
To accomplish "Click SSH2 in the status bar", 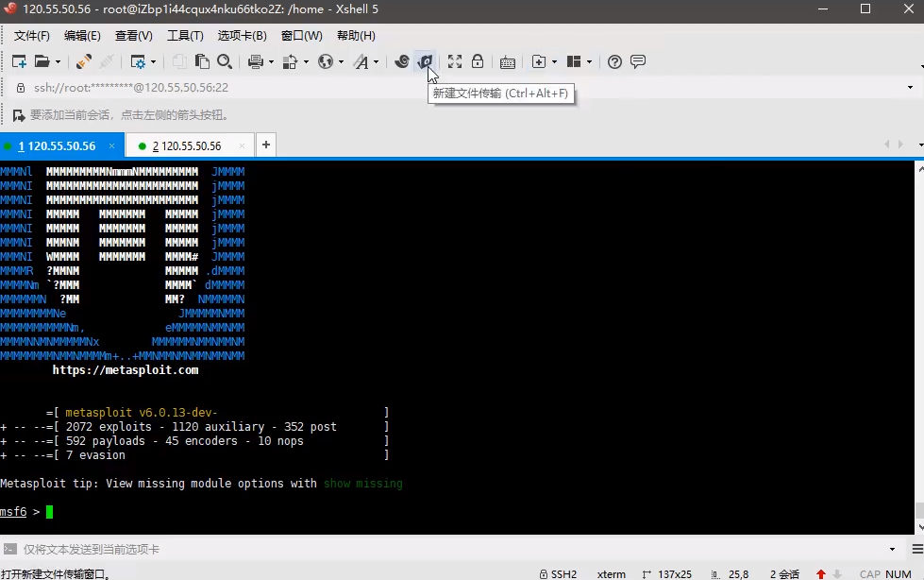I will coord(558,574).
